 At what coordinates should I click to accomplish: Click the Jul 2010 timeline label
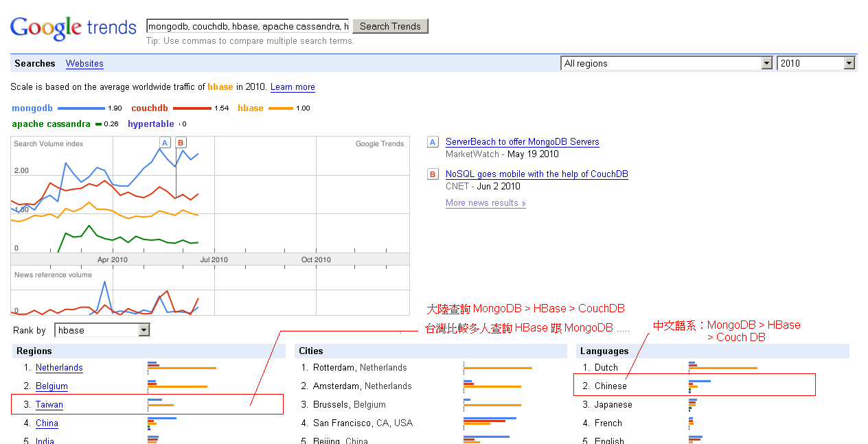pos(214,260)
